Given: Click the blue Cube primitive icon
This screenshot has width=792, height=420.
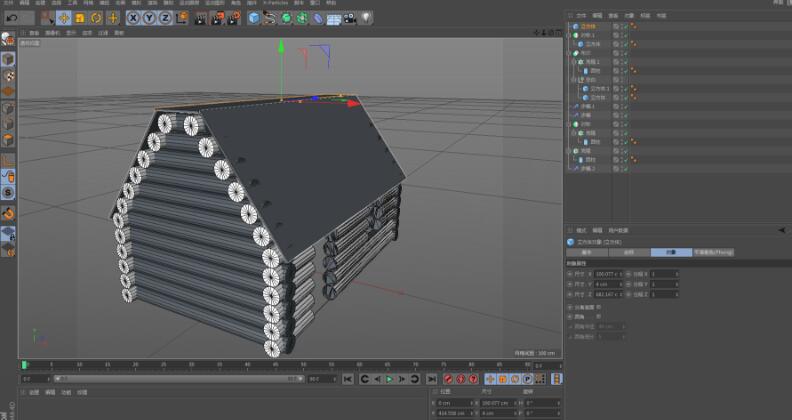Looking at the screenshot, I should pos(254,18).
